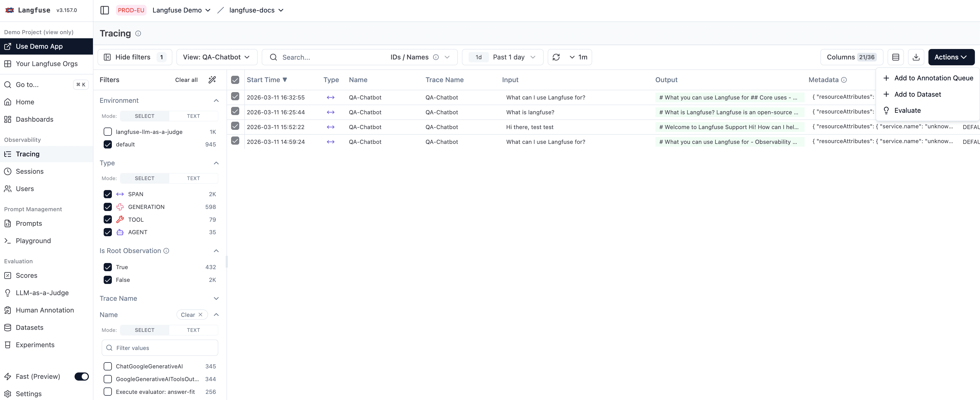Viewport: 980px width, 400px height.
Task: Toggle the sidebar panel icon
Action: 105,10
